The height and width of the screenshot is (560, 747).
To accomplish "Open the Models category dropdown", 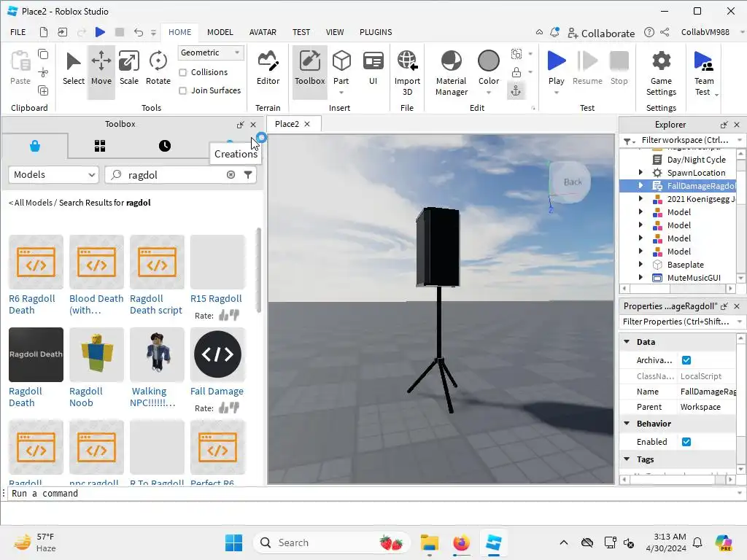I will click(53, 175).
